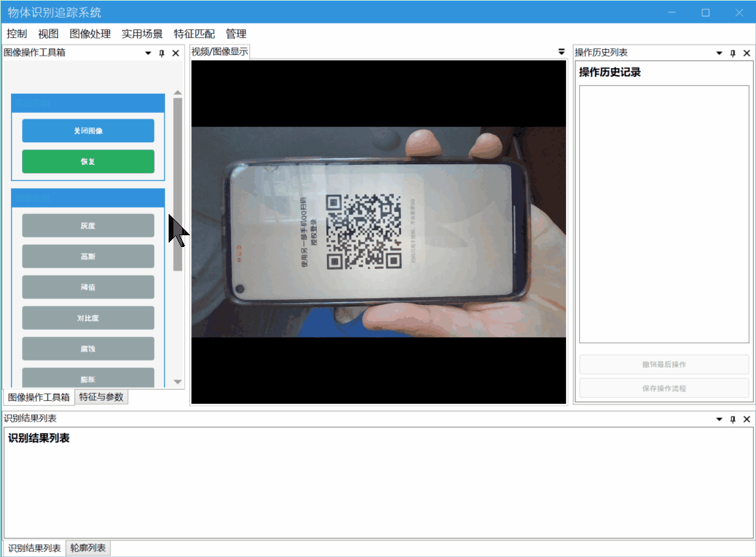Click the 关闭图像 button
756x557 pixels.
(x=88, y=130)
